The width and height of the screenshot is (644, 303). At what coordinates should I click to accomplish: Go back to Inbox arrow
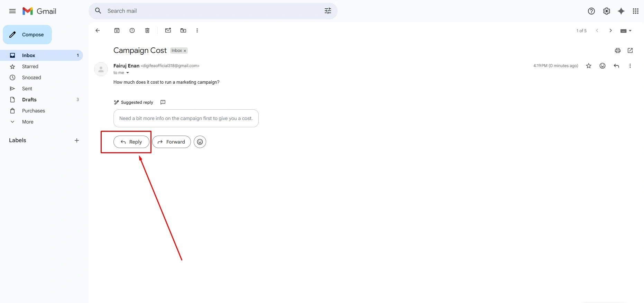click(98, 30)
